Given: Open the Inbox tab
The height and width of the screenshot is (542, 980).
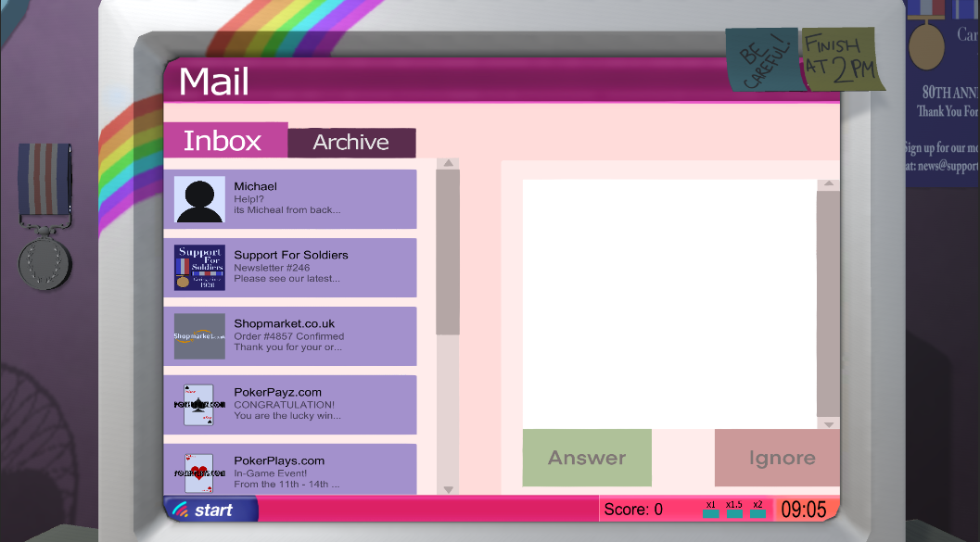Looking at the screenshot, I should point(225,141).
